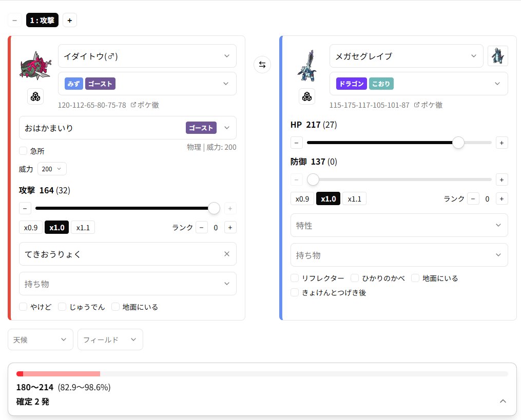
Task: Open the attacker type みず ゴースト dropdown
Action: pos(147,84)
